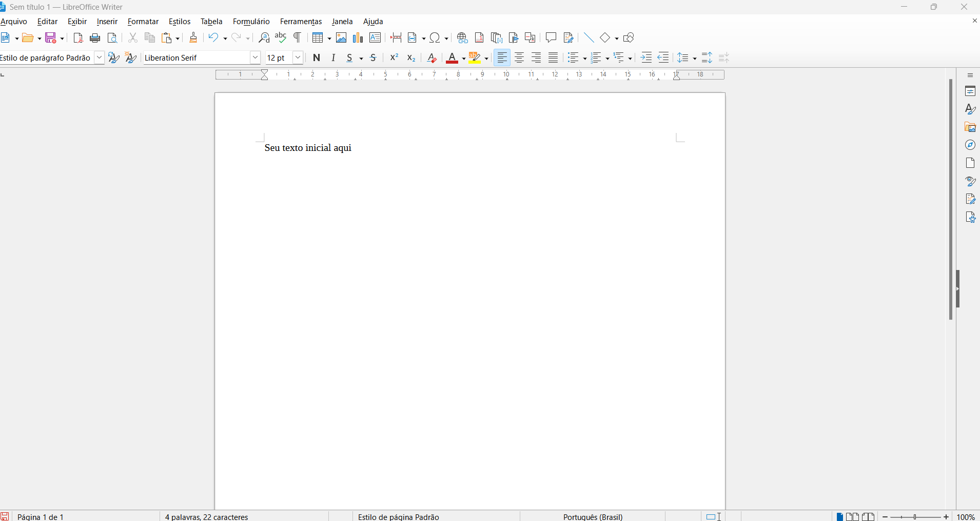This screenshot has height=521, width=980.
Task: Open the font size dropdown
Action: pos(298,57)
